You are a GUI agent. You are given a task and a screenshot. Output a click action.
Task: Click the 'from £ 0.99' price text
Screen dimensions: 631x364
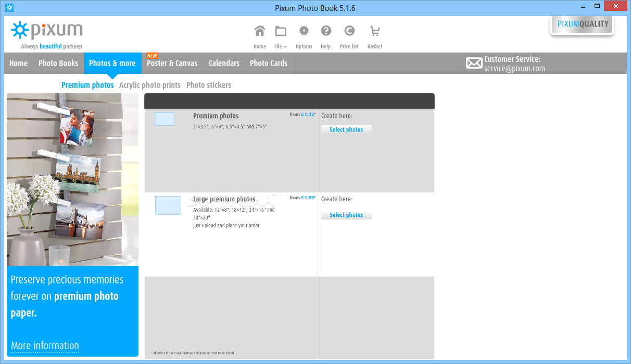pyautogui.click(x=302, y=198)
